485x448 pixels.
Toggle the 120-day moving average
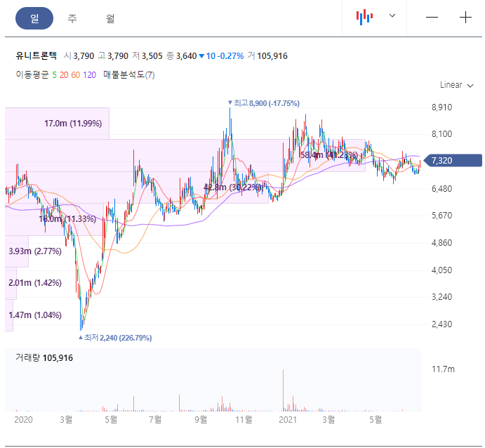(89, 75)
